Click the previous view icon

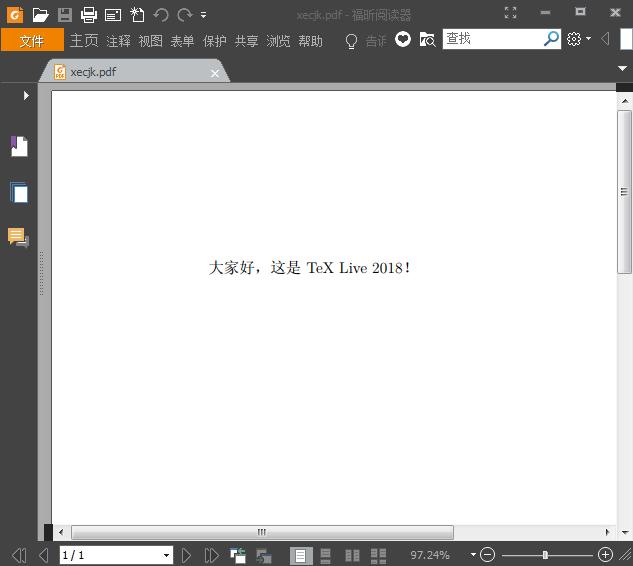(x=238, y=556)
